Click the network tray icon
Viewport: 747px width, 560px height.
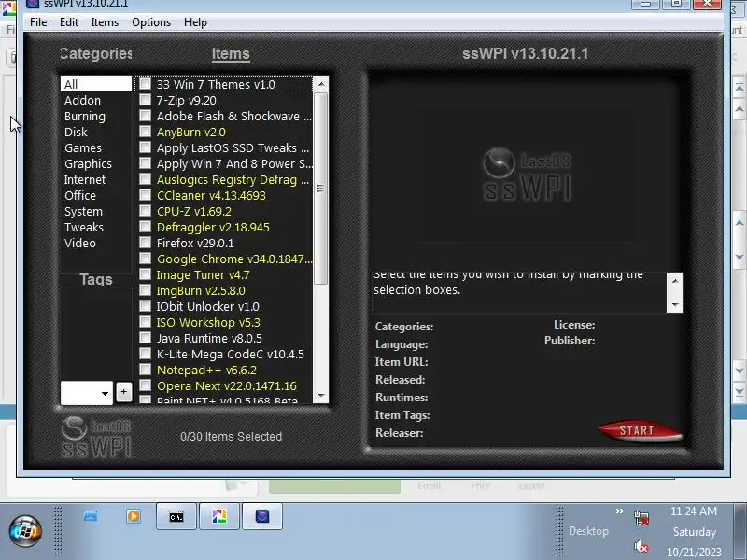pos(641,518)
